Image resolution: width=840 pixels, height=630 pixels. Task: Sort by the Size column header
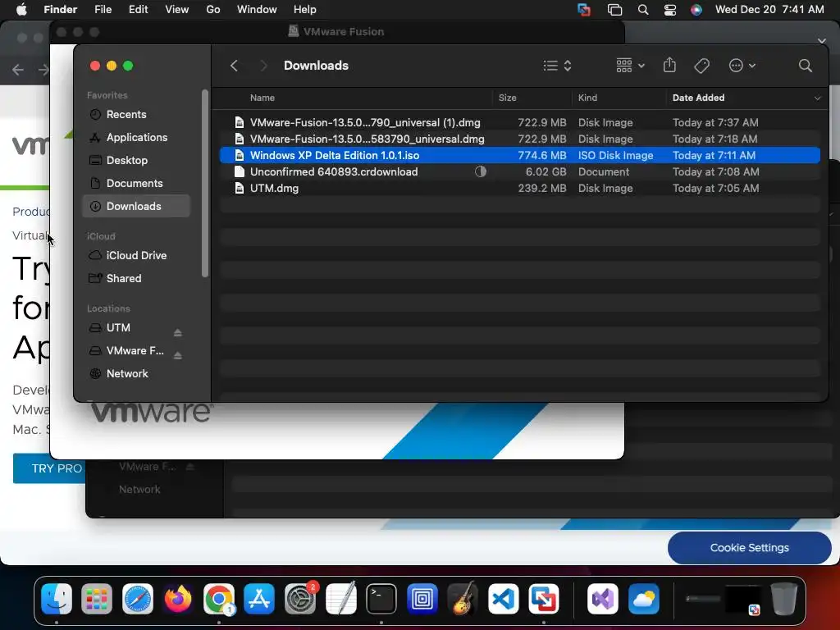click(x=507, y=98)
